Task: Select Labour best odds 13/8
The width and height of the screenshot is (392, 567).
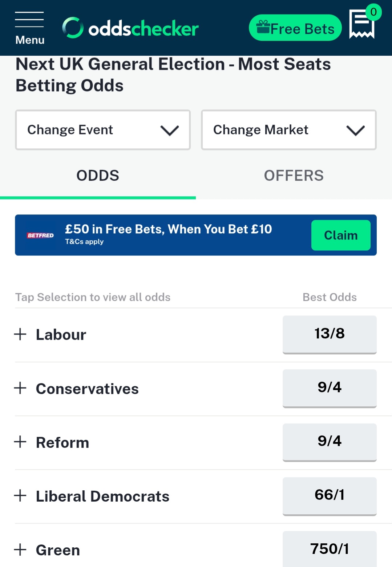Action: [330, 334]
